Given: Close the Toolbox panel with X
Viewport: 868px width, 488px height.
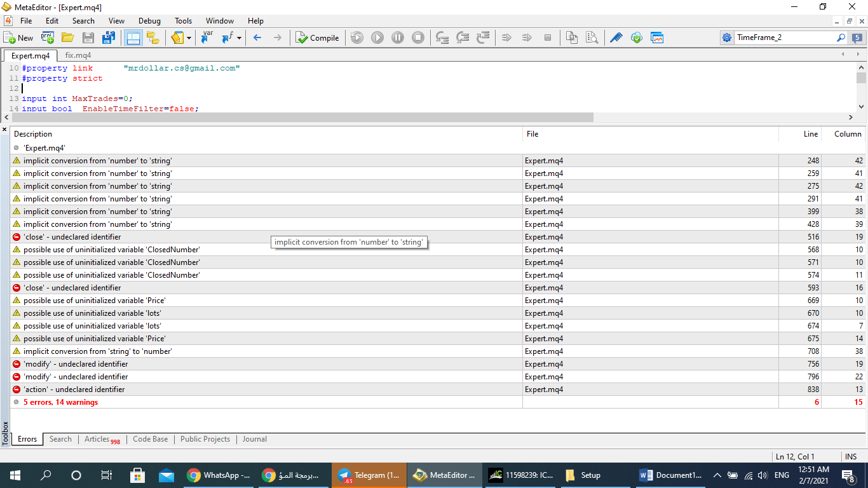Looking at the screenshot, I should point(4,130).
